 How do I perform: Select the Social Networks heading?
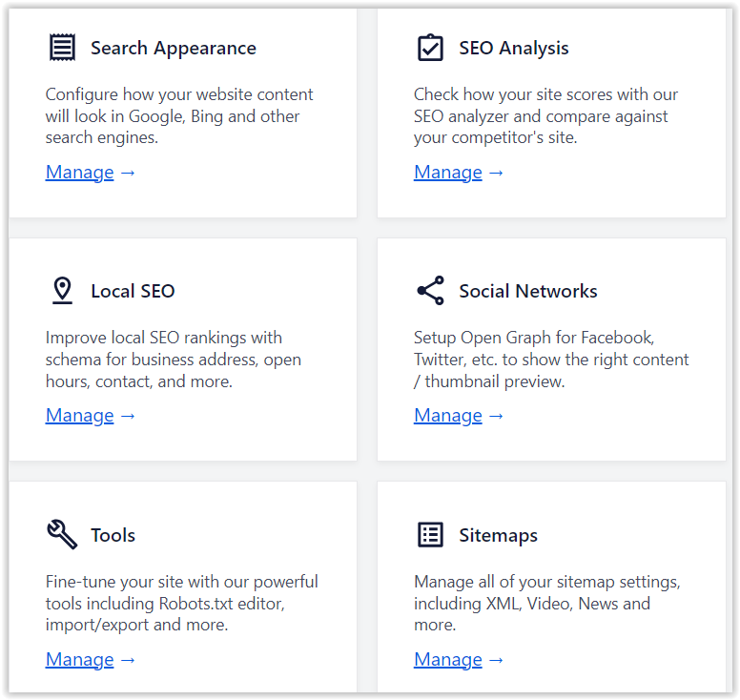(528, 291)
